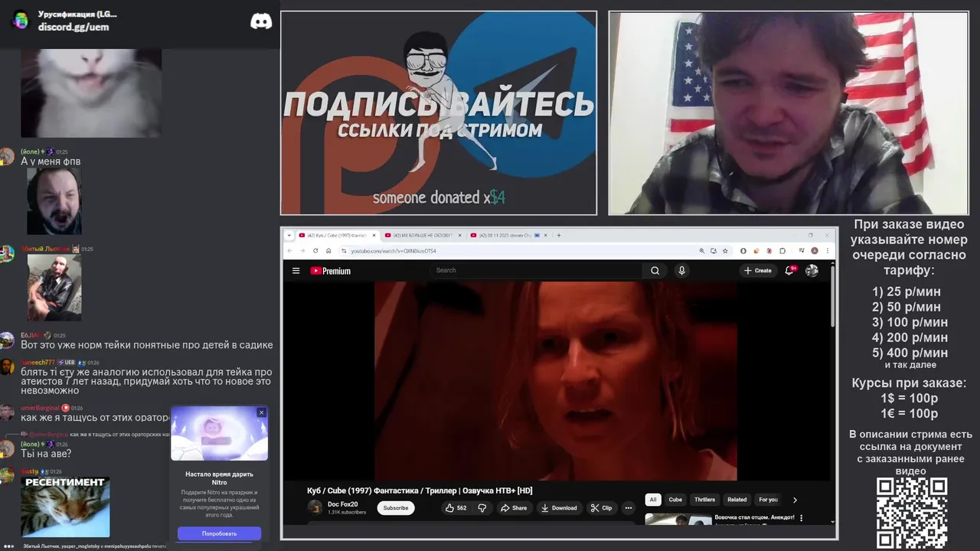Go forward in browser
Viewport: 980px width, 551px height.
point(302,251)
